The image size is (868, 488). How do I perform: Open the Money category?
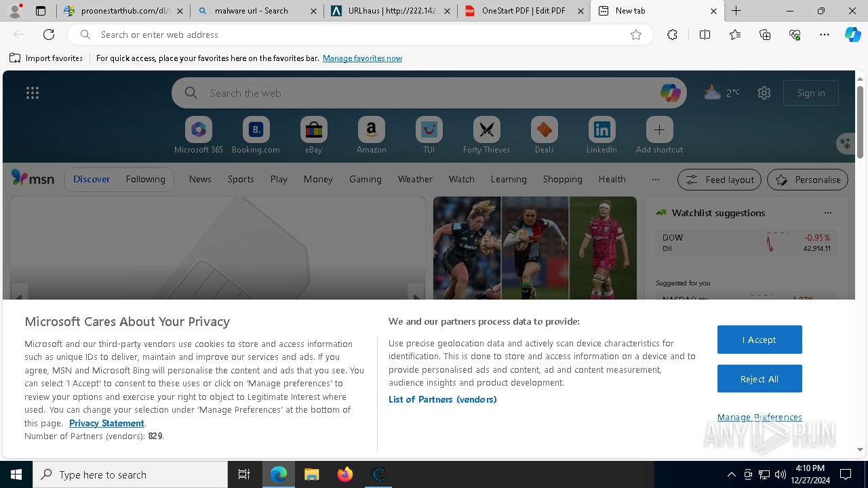(x=318, y=179)
